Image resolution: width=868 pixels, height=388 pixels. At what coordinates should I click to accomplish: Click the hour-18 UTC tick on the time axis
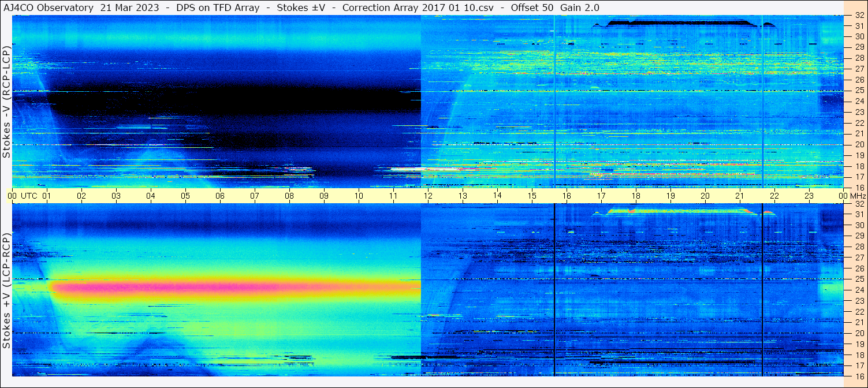coord(636,196)
